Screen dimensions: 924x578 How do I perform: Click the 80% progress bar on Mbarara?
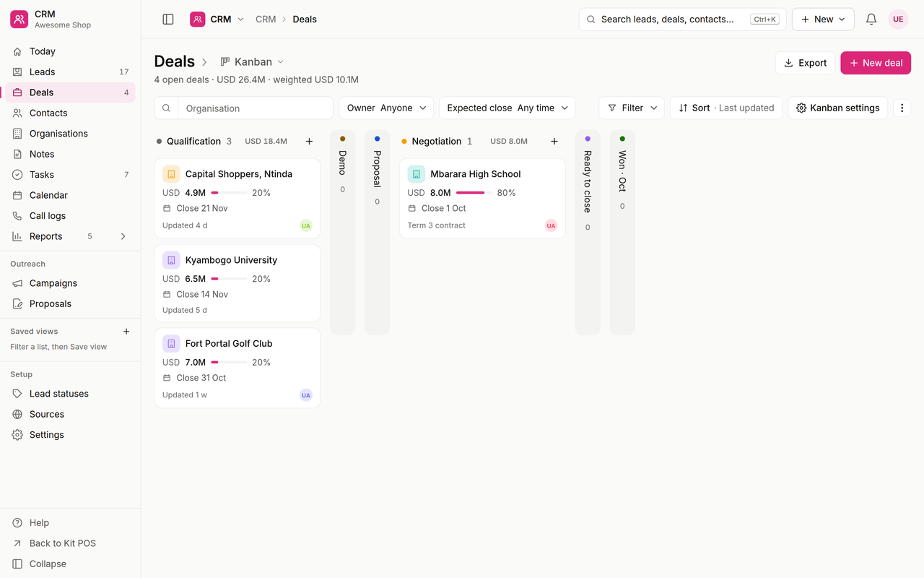[474, 193]
